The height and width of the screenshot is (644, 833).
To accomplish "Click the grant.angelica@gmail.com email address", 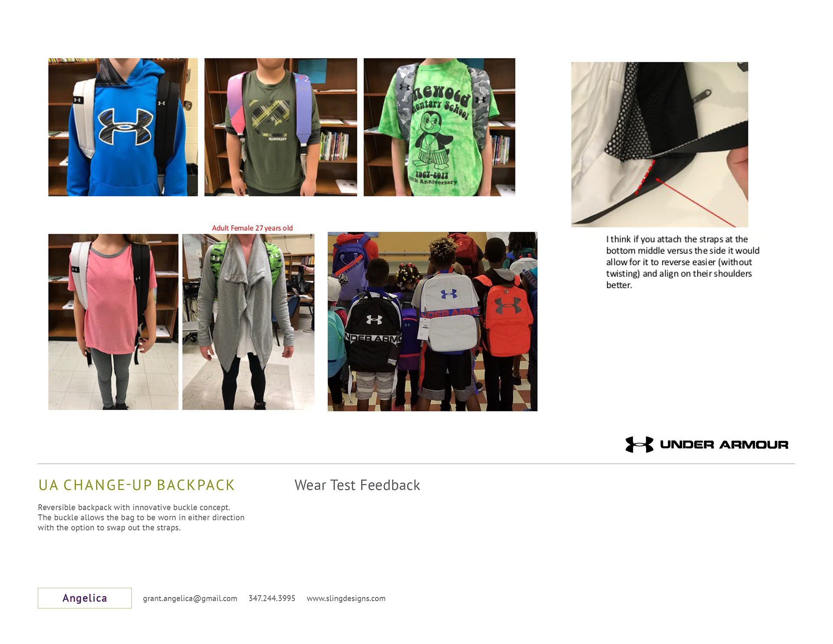I will coord(190,598).
